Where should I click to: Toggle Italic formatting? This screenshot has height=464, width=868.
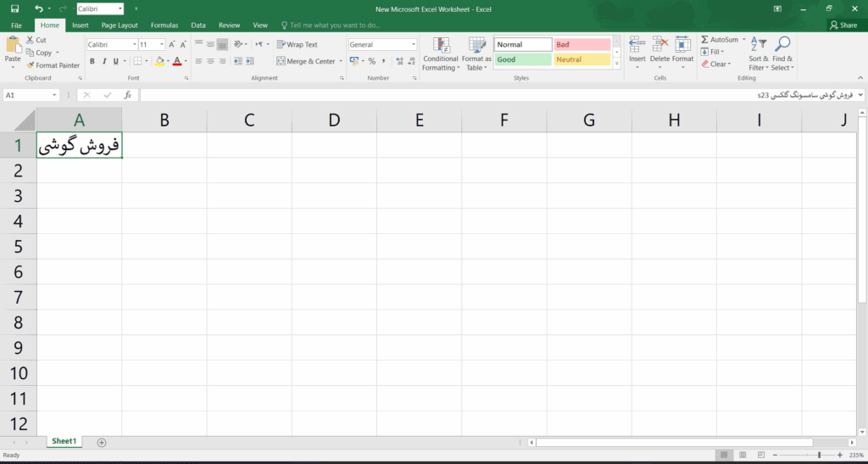click(x=104, y=61)
